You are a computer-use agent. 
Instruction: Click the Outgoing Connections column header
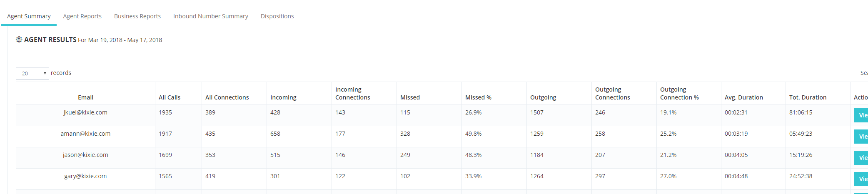point(612,94)
